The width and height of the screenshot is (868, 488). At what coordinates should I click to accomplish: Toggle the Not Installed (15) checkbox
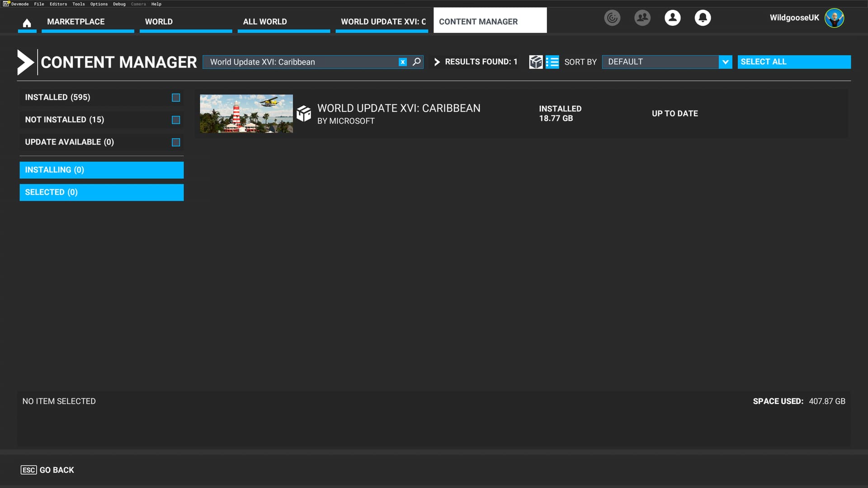coord(176,120)
